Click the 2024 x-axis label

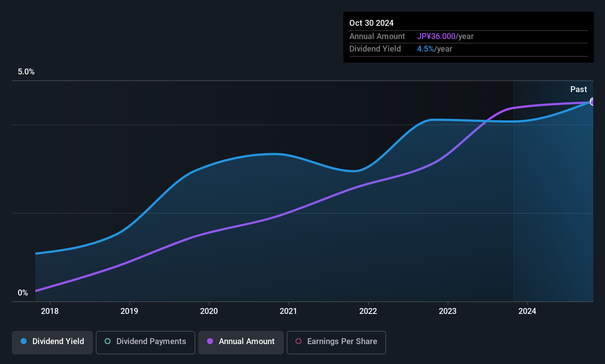527,311
